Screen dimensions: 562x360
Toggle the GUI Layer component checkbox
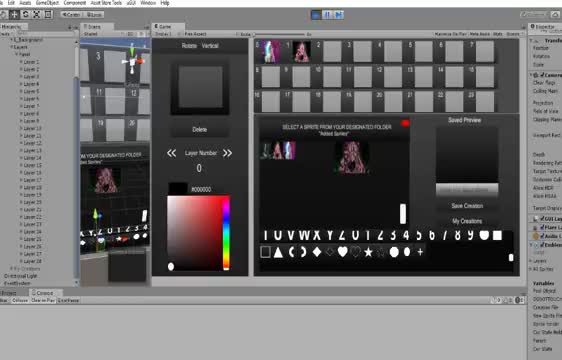(x=542, y=218)
